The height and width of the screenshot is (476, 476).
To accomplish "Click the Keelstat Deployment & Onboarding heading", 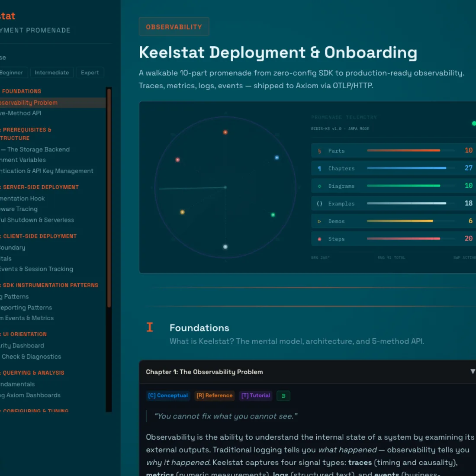I will (278, 52).
